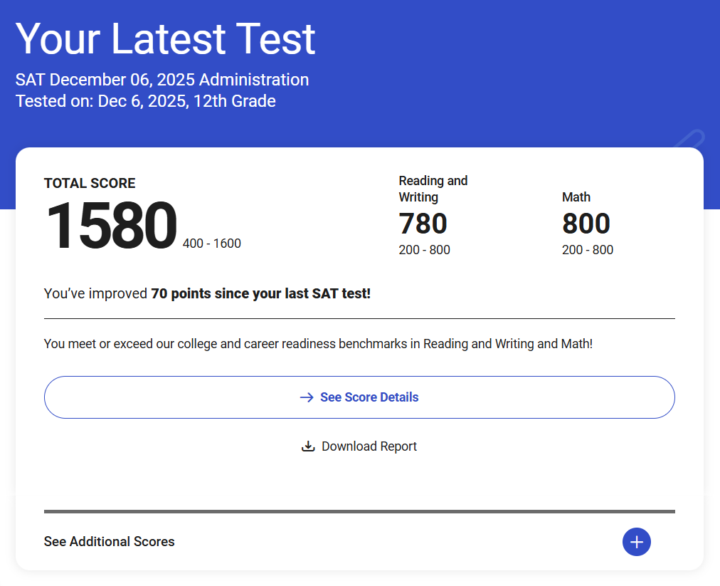Click the Reading and Writing score 780
The height and width of the screenshot is (586, 720).
423,223
